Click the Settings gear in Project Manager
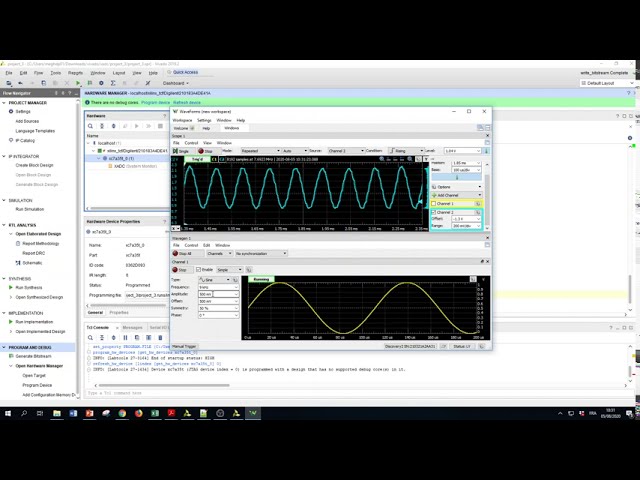 [11, 111]
